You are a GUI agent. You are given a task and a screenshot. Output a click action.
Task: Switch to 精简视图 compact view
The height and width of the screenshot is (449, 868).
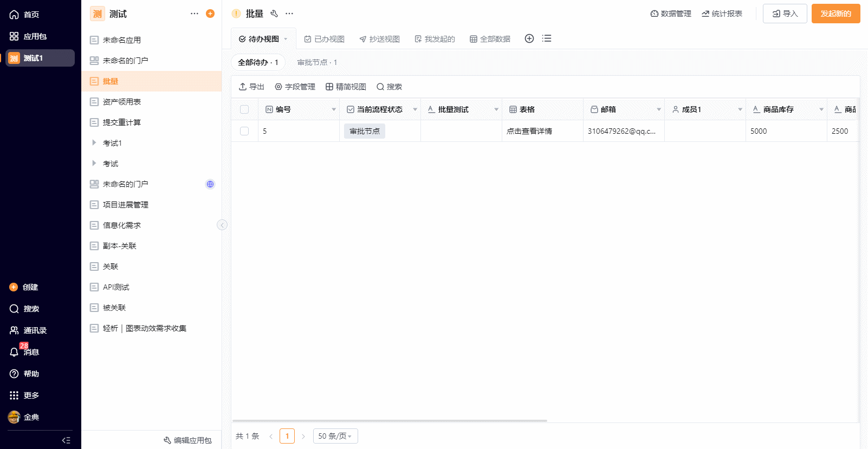(346, 87)
